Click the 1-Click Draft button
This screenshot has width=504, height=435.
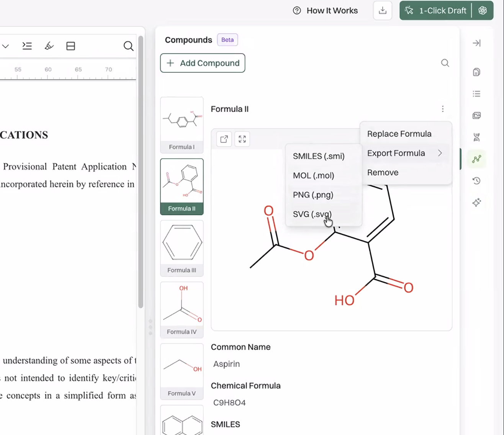(436, 10)
